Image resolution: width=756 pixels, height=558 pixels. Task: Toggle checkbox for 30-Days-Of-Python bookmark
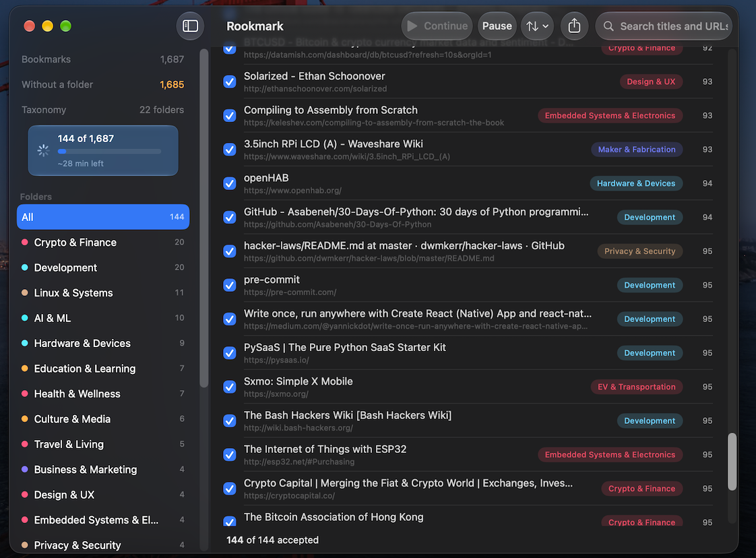click(x=230, y=218)
